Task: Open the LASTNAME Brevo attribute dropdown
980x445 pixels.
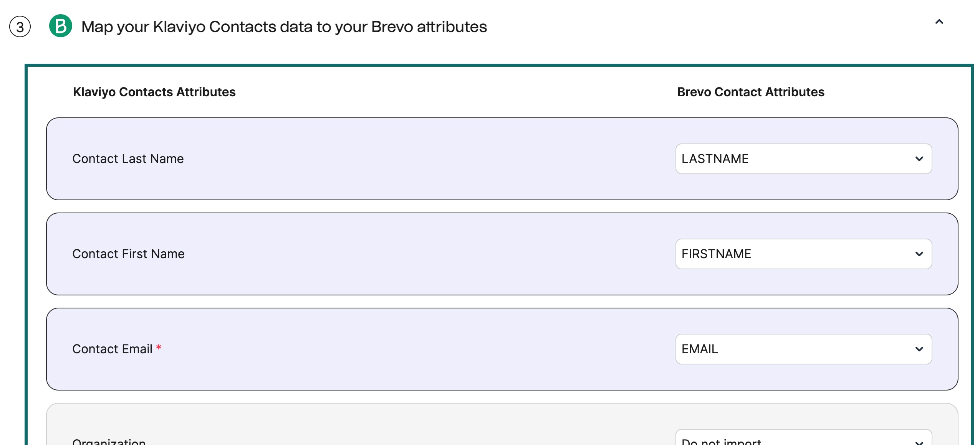Action: coord(803,158)
